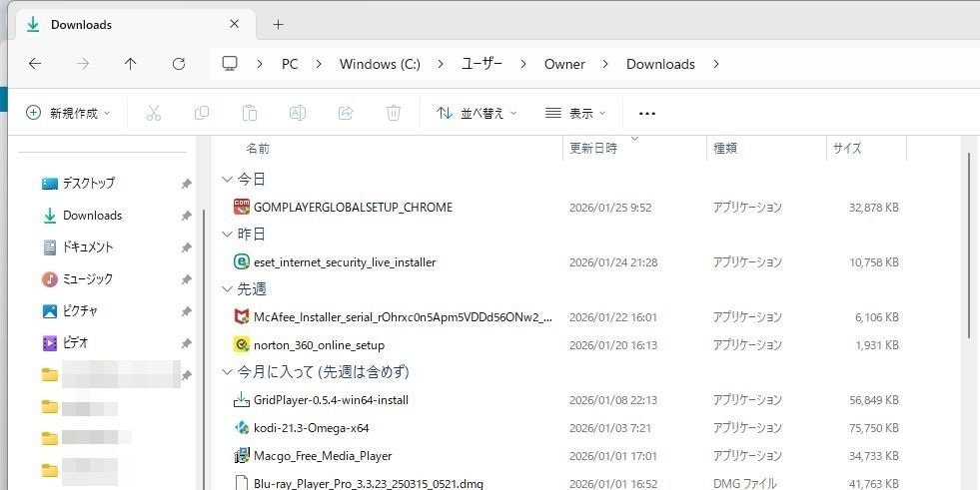Collapse the 今日 group
The width and height of the screenshot is (980, 490).
coord(227,180)
